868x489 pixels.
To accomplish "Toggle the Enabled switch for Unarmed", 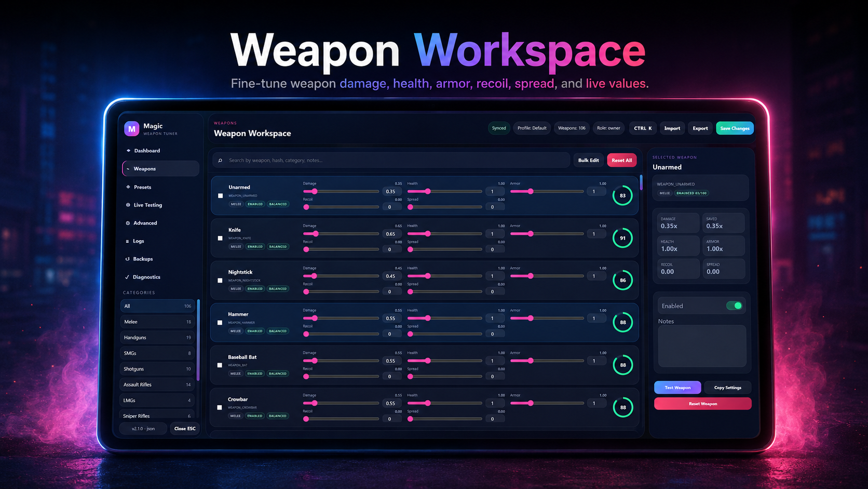I will click(x=734, y=306).
